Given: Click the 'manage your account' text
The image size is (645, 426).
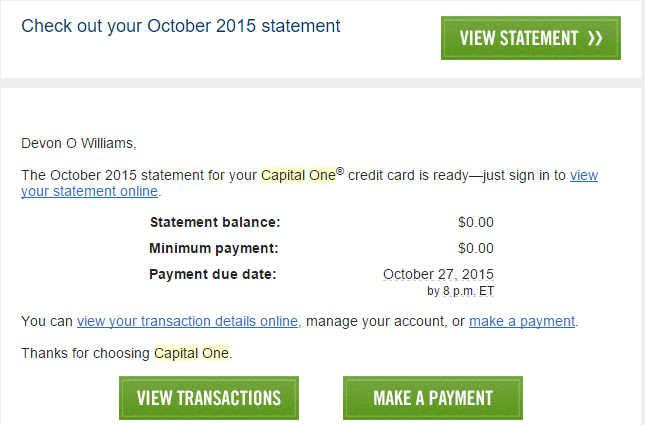Looking at the screenshot, I should [x=375, y=321].
